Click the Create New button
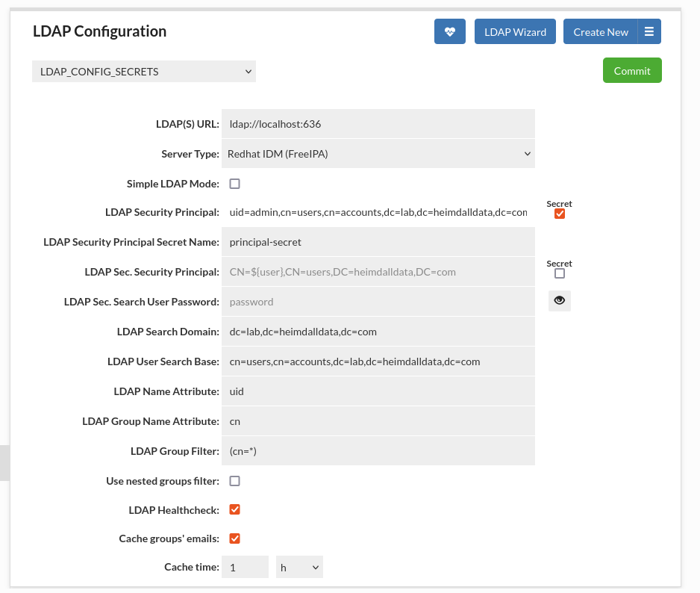The image size is (700, 593). 601,31
